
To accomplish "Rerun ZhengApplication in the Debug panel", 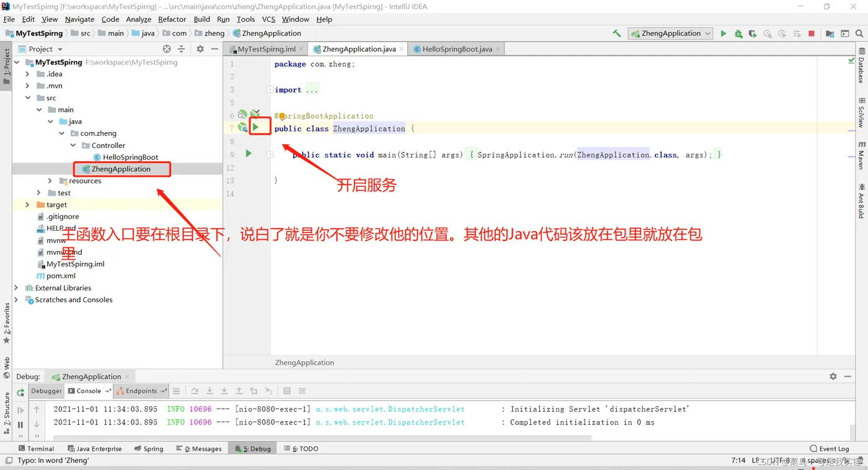I will point(20,392).
